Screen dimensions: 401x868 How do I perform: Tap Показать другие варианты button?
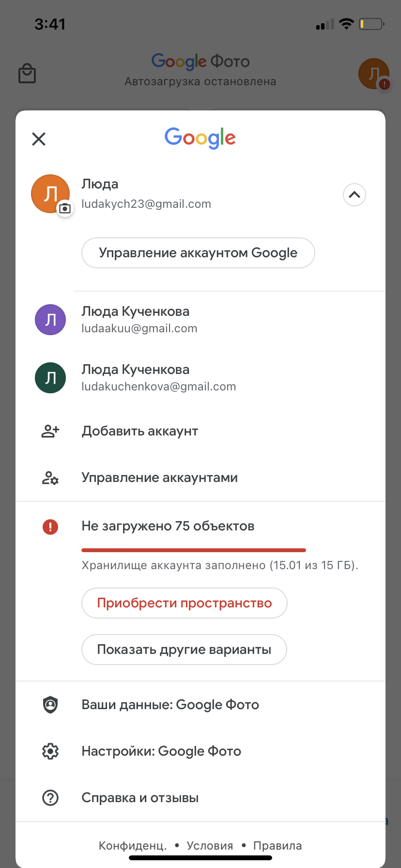[184, 650]
